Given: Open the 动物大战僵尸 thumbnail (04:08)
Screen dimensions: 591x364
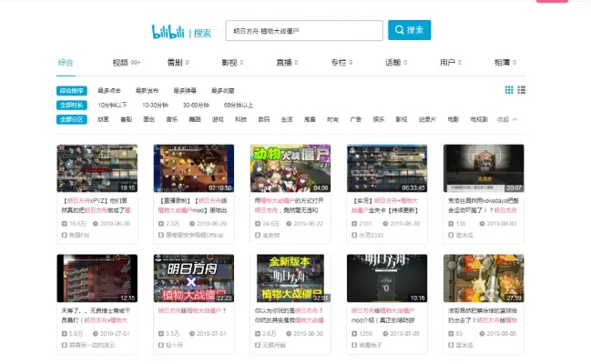Looking at the screenshot, I should (290, 168).
